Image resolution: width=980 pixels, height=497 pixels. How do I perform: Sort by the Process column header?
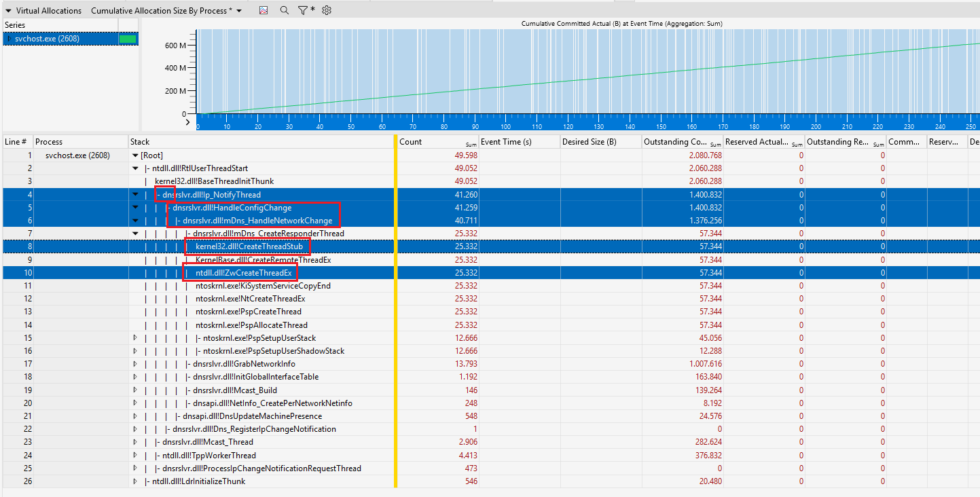click(80, 142)
